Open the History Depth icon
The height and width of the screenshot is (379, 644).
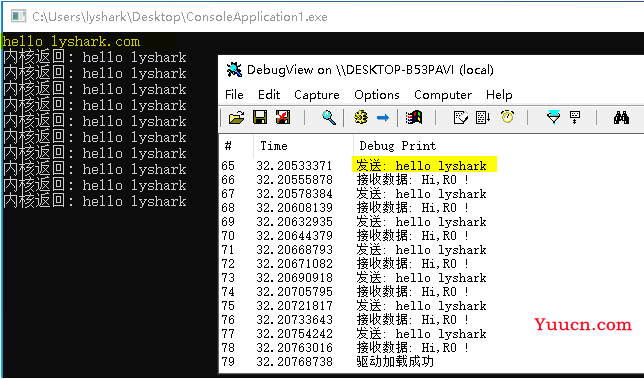click(x=575, y=118)
